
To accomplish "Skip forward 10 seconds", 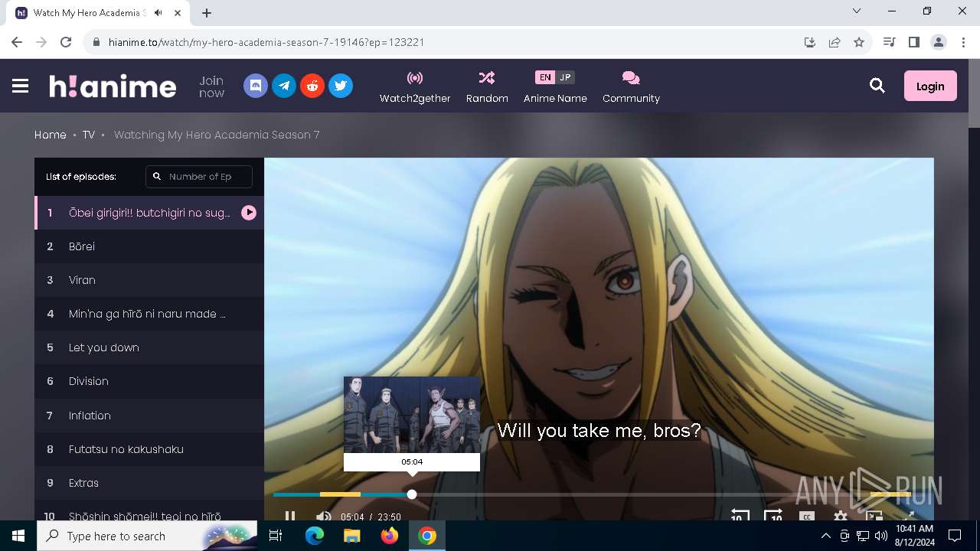I will coord(773,516).
